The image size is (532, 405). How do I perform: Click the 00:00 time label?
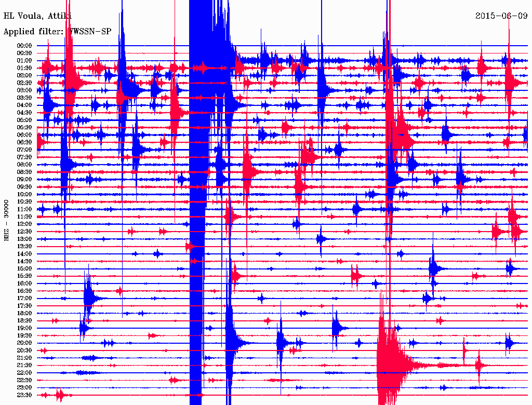(x=24, y=46)
